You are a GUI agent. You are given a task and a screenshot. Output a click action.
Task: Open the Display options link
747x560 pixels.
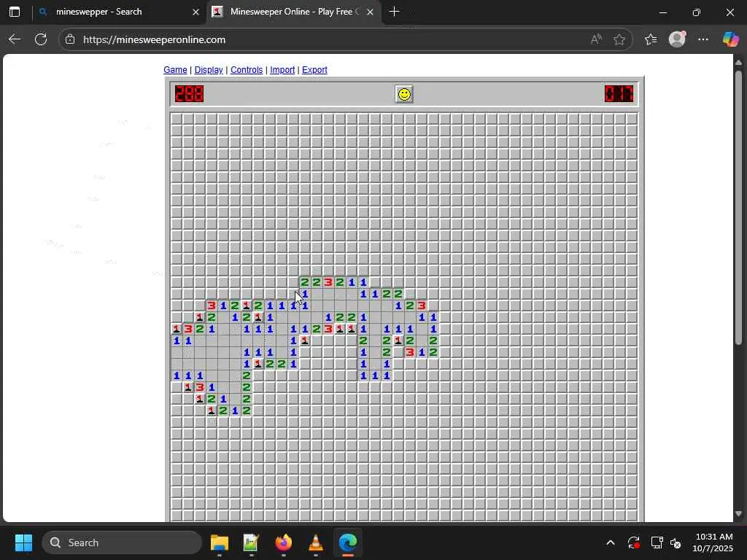(x=209, y=69)
